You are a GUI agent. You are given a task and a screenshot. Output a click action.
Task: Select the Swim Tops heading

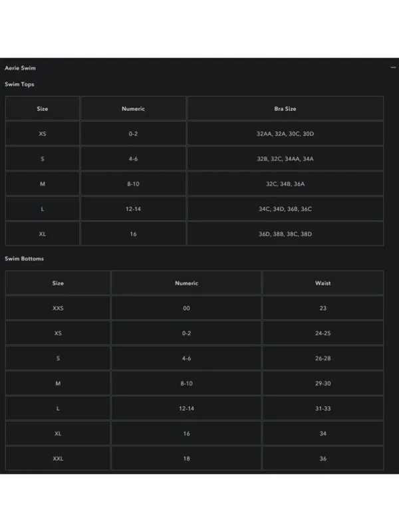pos(19,84)
